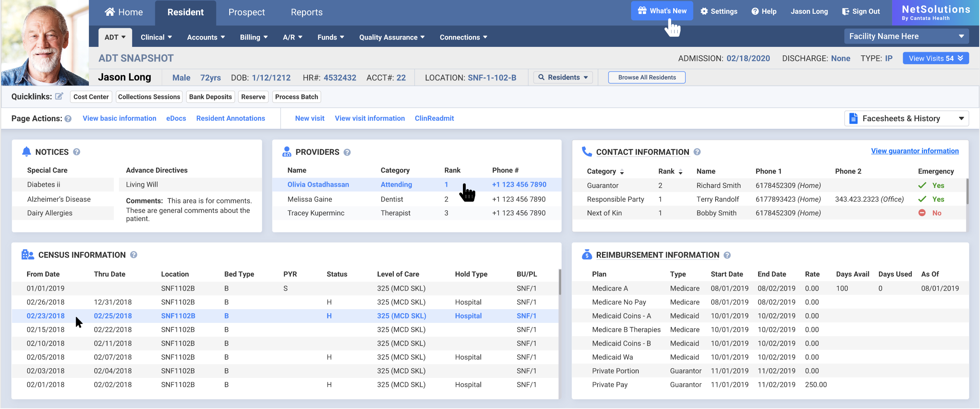Viewport: 980px width, 409px height.
Task: Toggle Bobby Smith's emergency status
Action: coord(922,213)
